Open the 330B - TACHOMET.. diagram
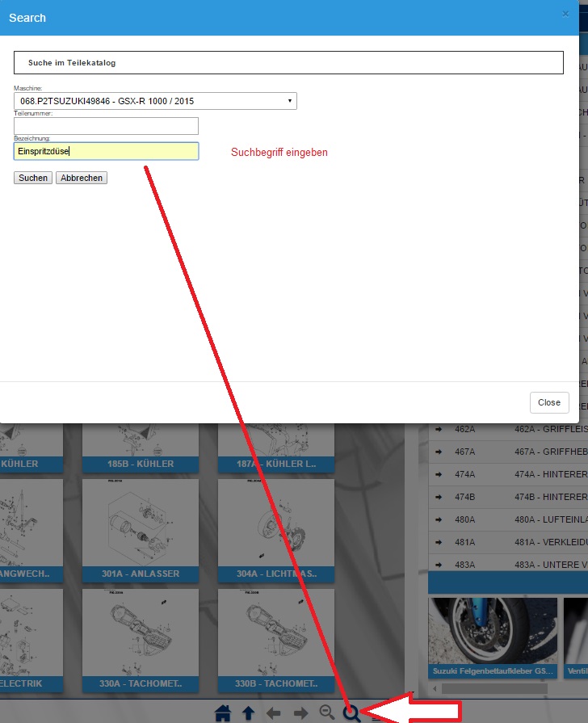Viewport: 588px width, 723px height. 276,640
